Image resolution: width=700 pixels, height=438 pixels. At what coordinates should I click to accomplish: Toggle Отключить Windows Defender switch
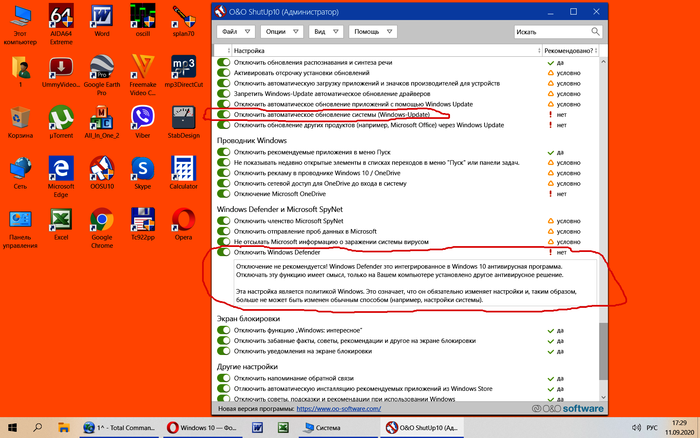(224, 252)
